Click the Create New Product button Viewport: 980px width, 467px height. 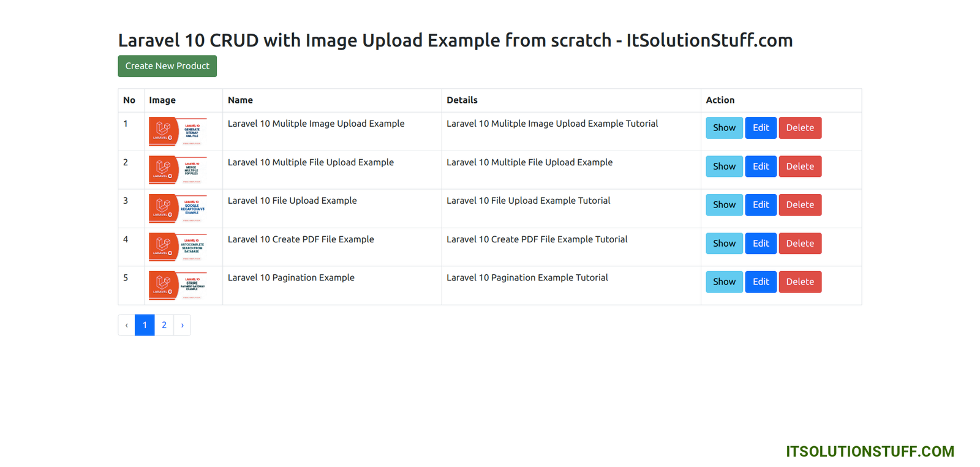coord(167,66)
